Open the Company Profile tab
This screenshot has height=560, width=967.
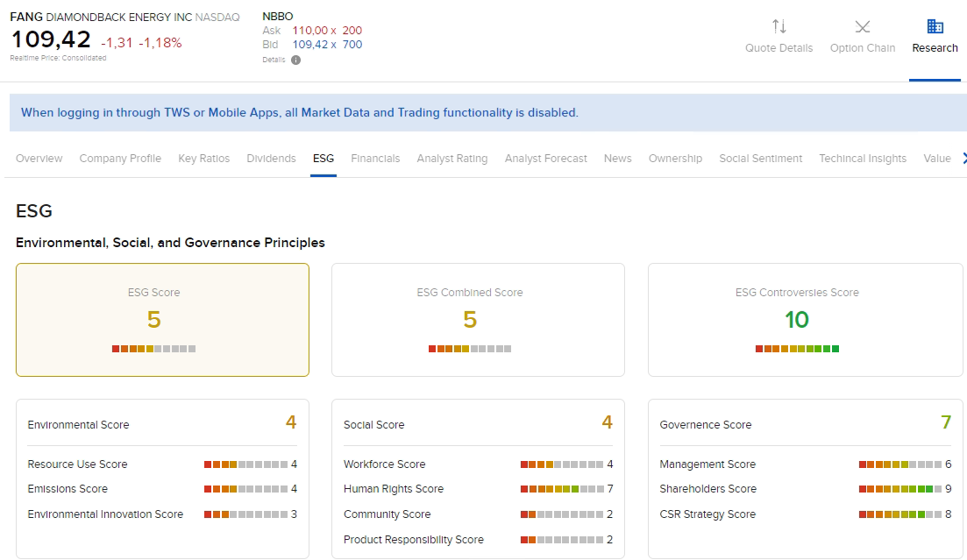point(120,159)
